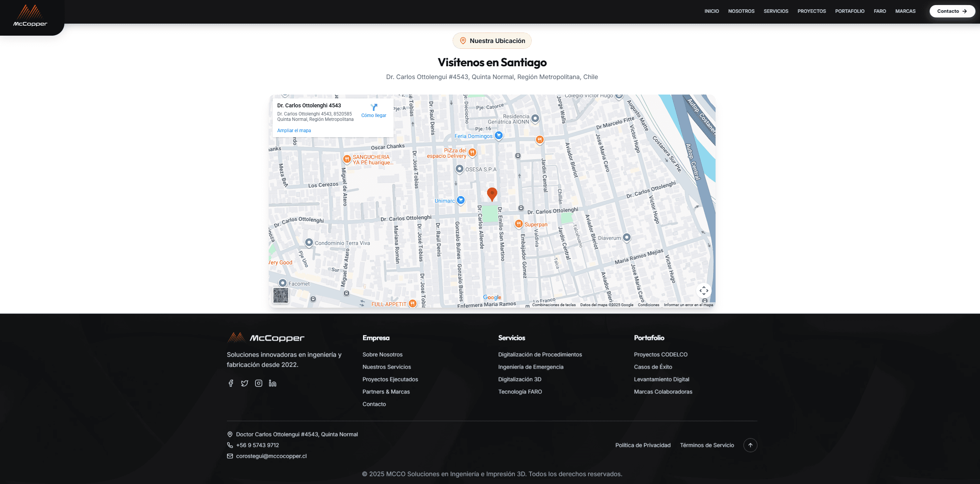Screen dimensions: 980x484
Task: Open the Instagram social icon in footer
Action: (259, 383)
